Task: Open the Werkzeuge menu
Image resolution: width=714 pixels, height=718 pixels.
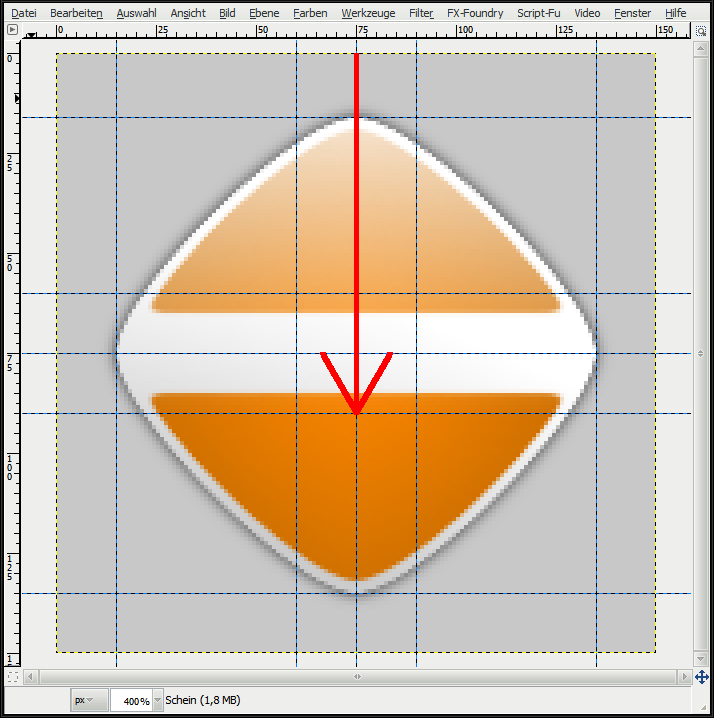Action: 368,13
